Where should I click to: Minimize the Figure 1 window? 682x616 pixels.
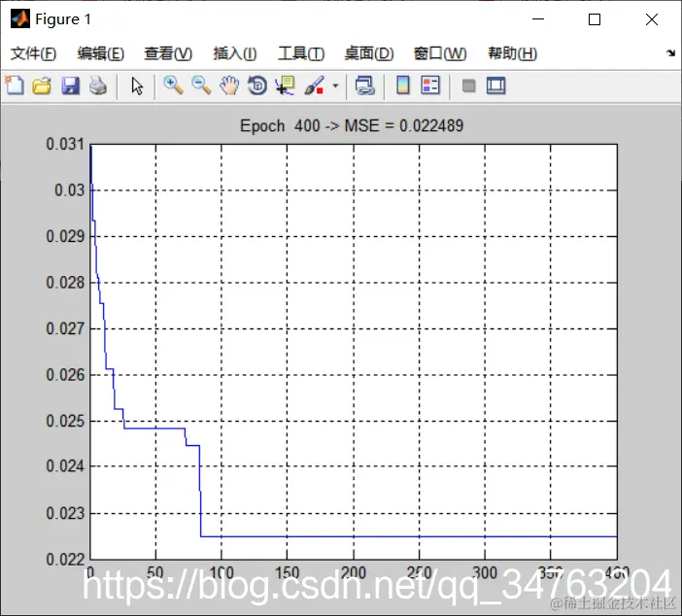538,19
